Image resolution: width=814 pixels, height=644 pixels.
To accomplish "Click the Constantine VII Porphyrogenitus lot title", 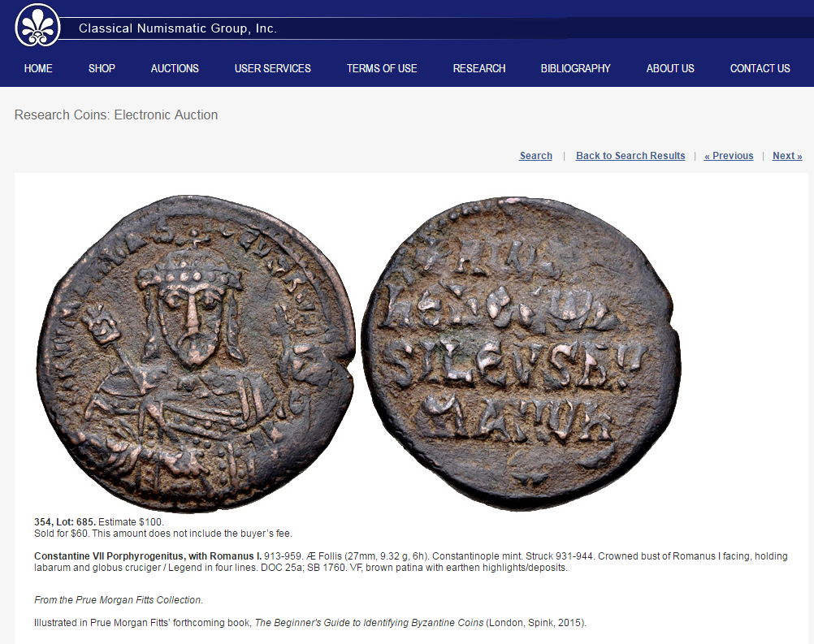I will tap(148, 555).
